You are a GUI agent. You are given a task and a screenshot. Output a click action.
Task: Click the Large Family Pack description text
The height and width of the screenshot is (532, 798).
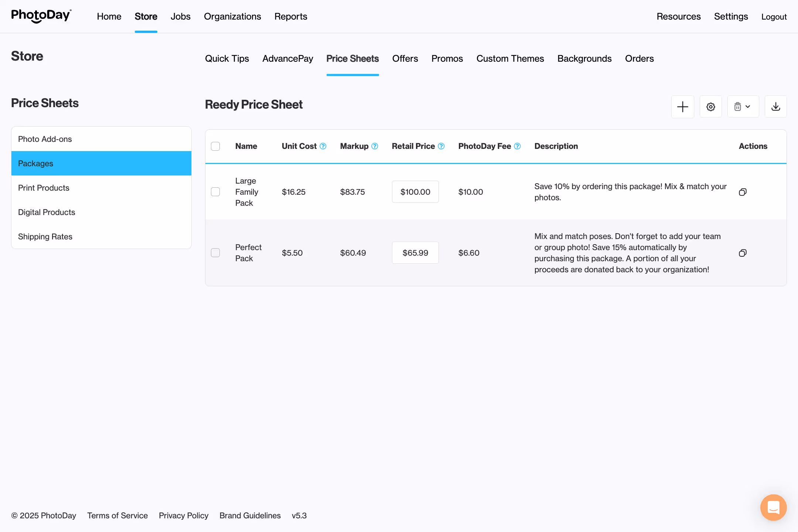pos(630,192)
